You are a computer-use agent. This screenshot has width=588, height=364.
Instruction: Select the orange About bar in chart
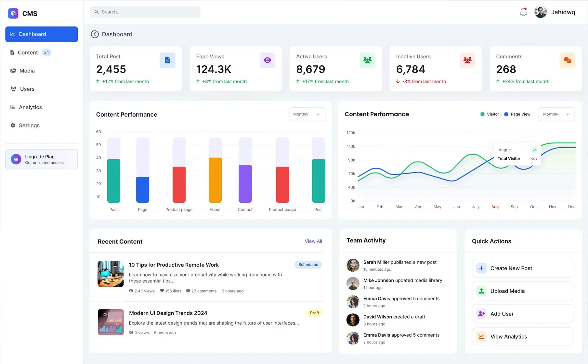[x=215, y=180]
